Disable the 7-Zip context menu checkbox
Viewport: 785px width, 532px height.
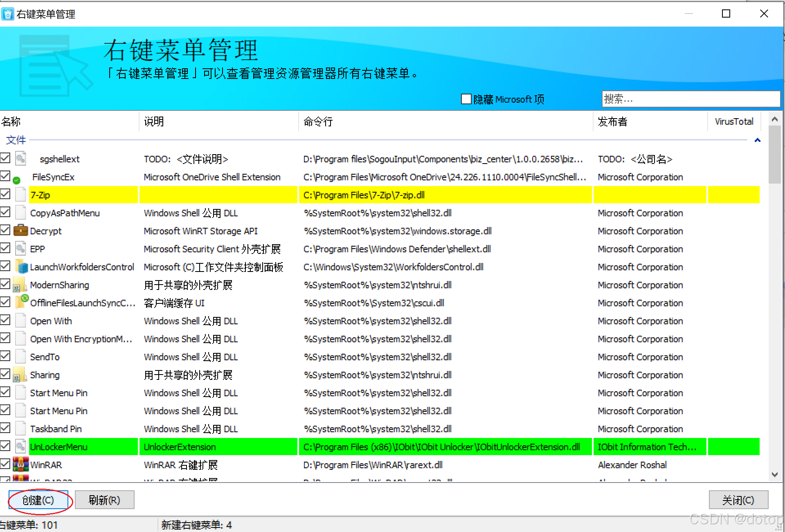pyautogui.click(x=5, y=194)
